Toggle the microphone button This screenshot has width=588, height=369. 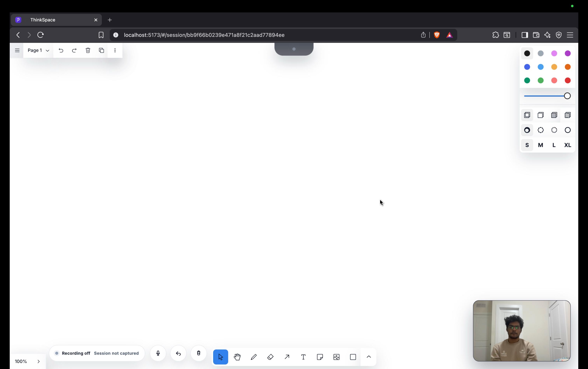pyautogui.click(x=158, y=353)
